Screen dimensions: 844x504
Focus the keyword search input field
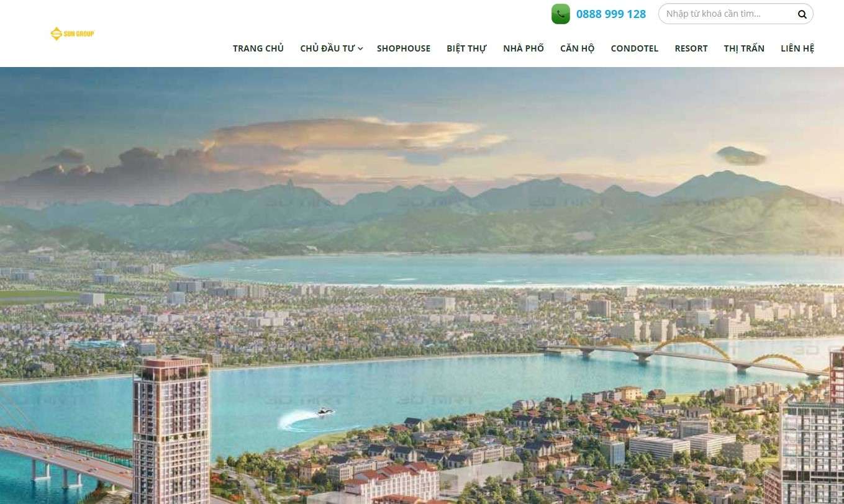point(728,14)
